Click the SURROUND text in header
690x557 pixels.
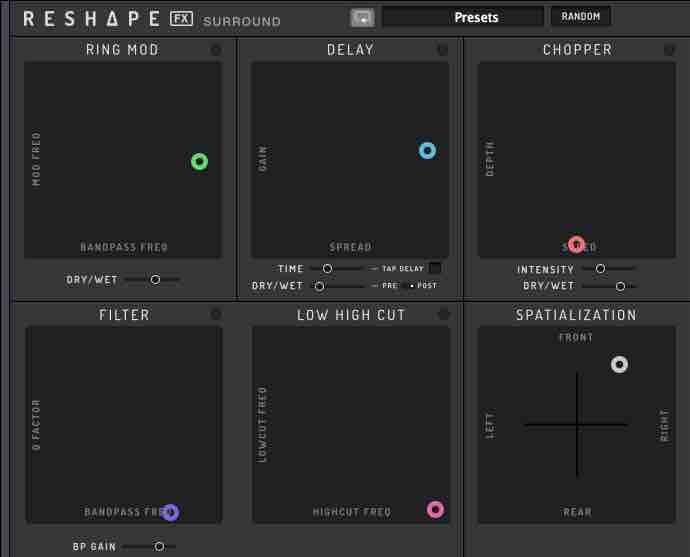click(242, 21)
